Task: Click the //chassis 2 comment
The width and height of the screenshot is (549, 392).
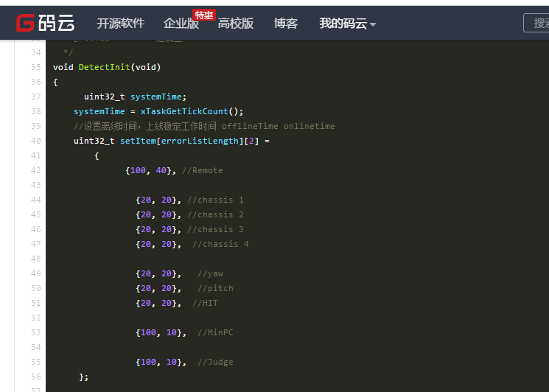Action: point(215,214)
